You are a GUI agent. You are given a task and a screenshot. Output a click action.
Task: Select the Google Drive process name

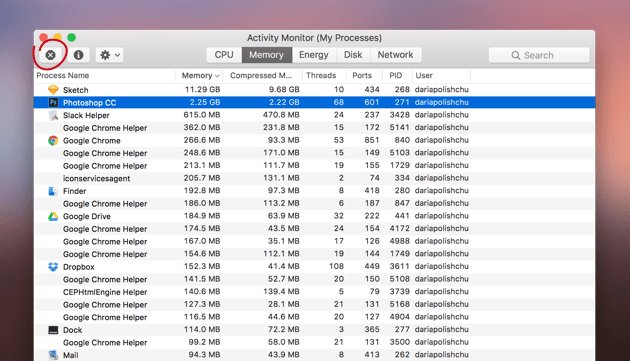tap(86, 217)
